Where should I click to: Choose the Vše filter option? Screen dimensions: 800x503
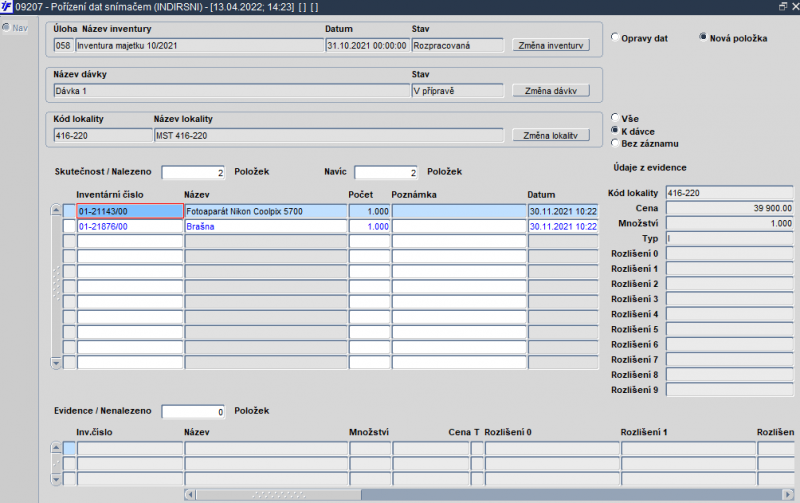[615, 118]
